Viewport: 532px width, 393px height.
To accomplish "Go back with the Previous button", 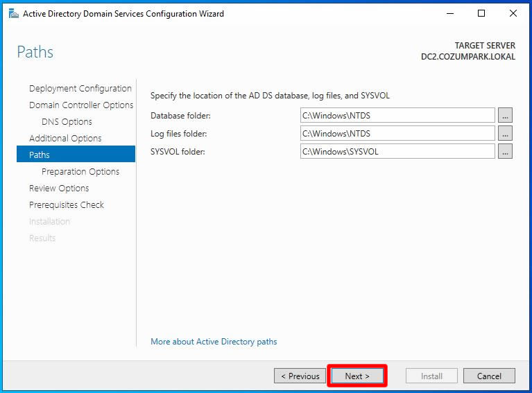I will 300,376.
